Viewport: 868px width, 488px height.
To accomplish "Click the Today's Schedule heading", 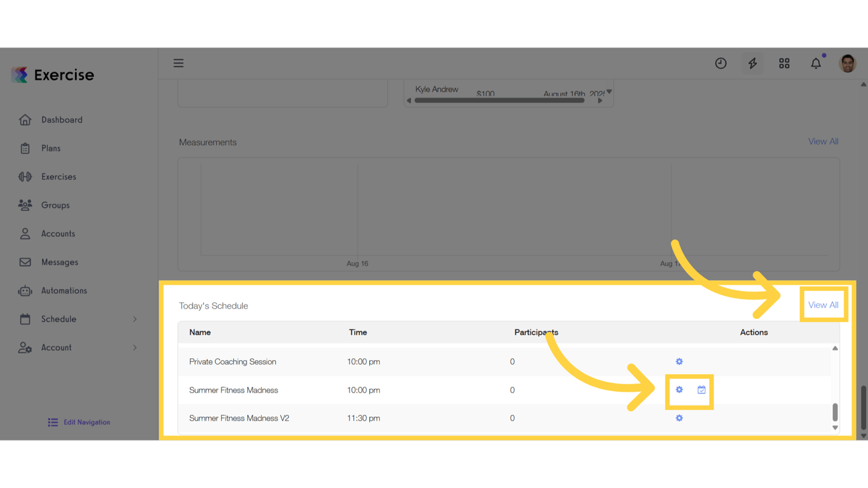I will [x=214, y=306].
